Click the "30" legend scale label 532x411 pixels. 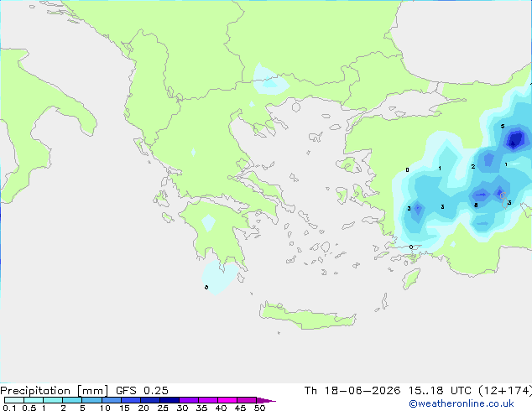pyautogui.click(x=182, y=408)
